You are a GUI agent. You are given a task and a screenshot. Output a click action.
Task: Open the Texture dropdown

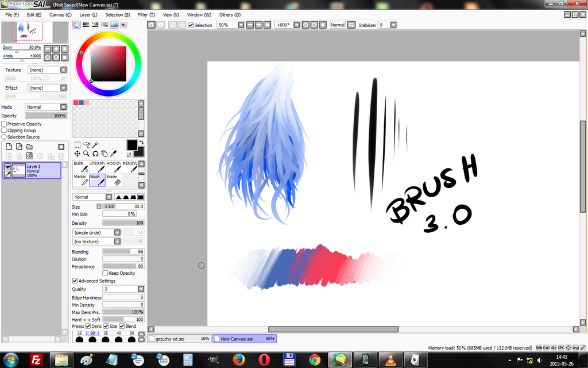[47, 70]
